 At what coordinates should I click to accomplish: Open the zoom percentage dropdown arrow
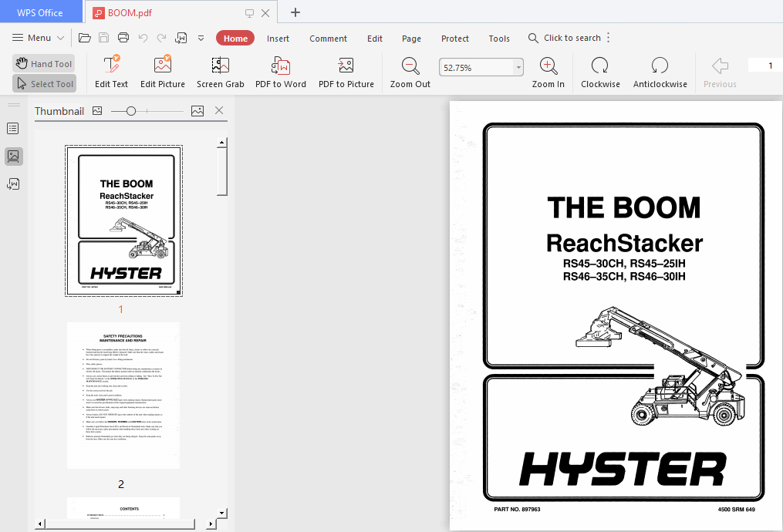pos(518,67)
